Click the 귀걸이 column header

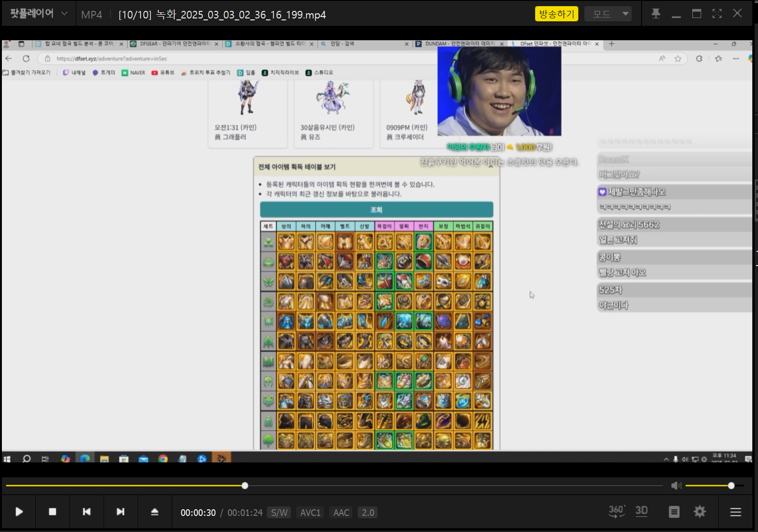[483, 226]
